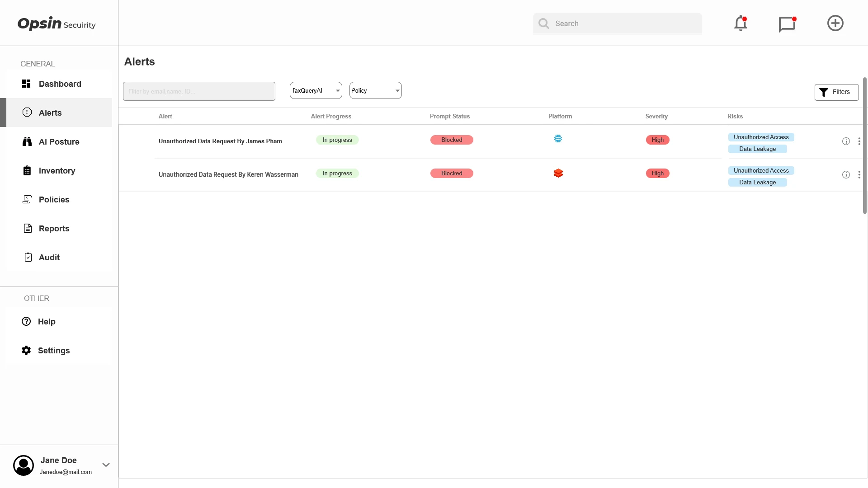Go to the Alerts section
Screen dimensions: 868x488
[x=56, y=113]
